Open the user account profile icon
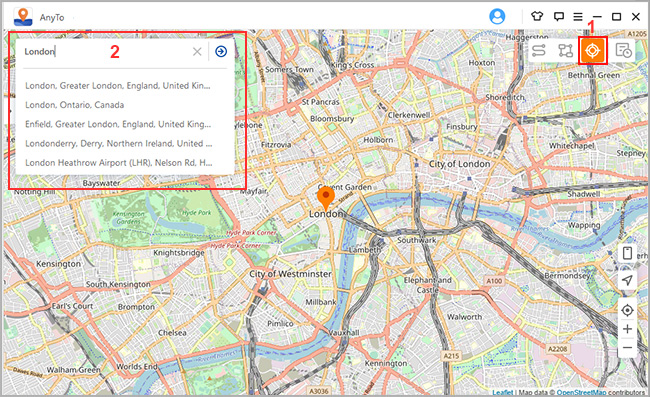The width and height of the screenshot is (650, 397). pyautogui.click(x=497, y=17)
